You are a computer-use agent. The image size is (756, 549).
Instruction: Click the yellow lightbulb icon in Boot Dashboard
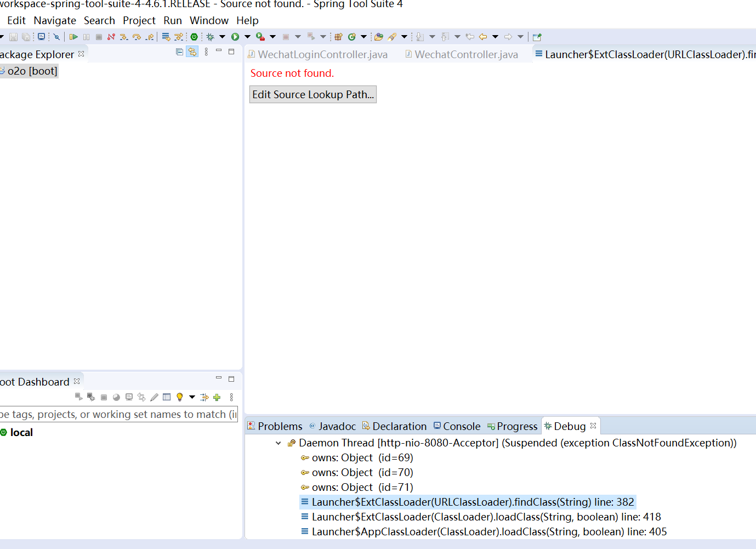180,397
